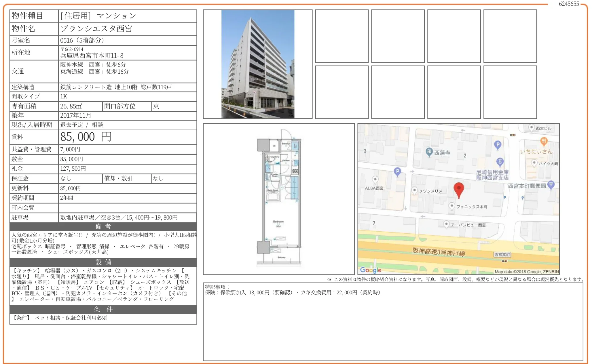Click the ALBA西宮 place marker
592x364 pixels.
click(x=375, y=180)
